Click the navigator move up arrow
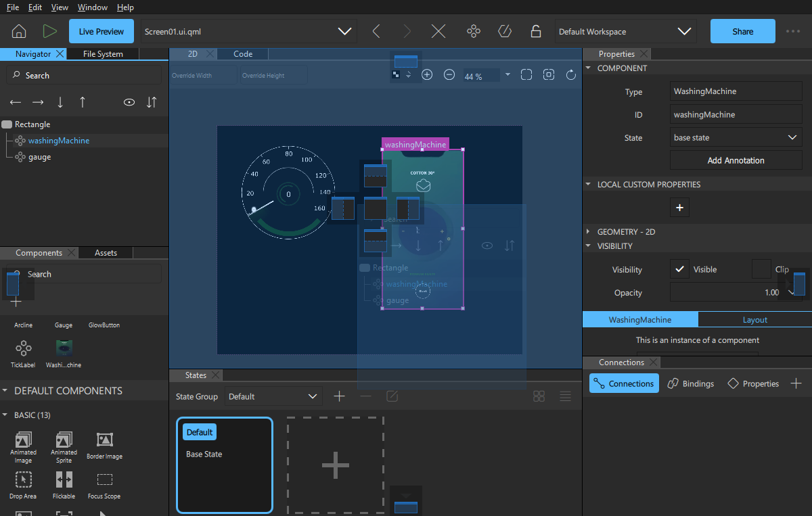812x516 pixels. 83,102
